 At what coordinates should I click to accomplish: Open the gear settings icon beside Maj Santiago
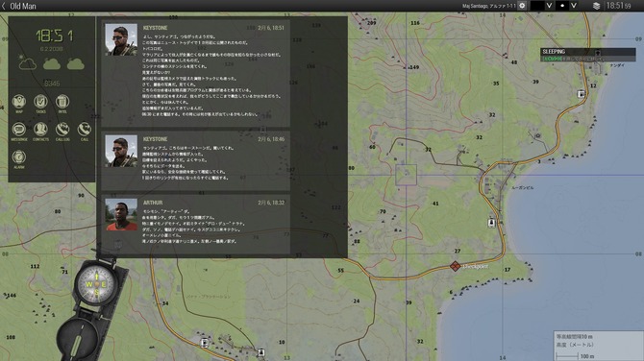522,6
